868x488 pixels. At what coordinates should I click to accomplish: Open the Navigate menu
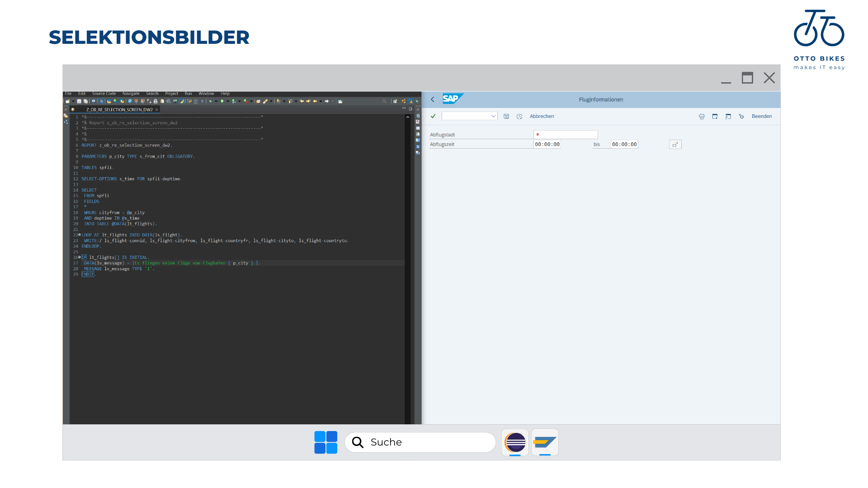click(131, 94)
